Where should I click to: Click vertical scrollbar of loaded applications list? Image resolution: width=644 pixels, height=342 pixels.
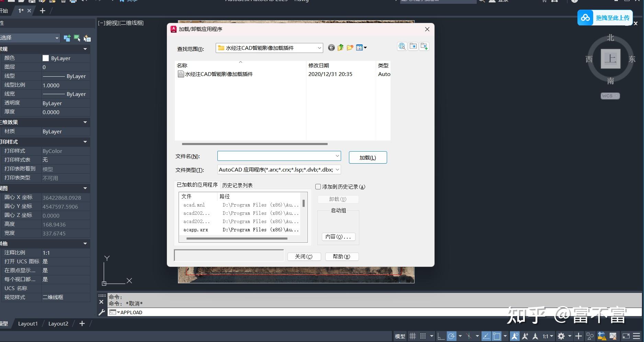[304, 203]
